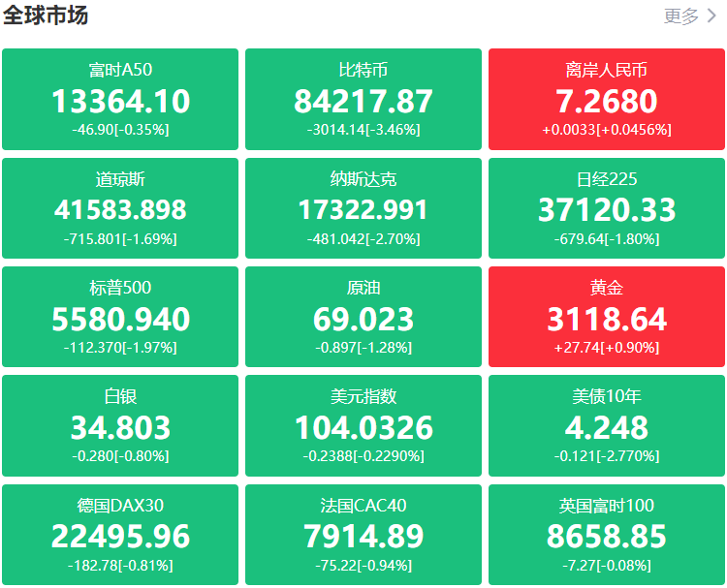Click the 法国CAC40 index card

[363, 534]
